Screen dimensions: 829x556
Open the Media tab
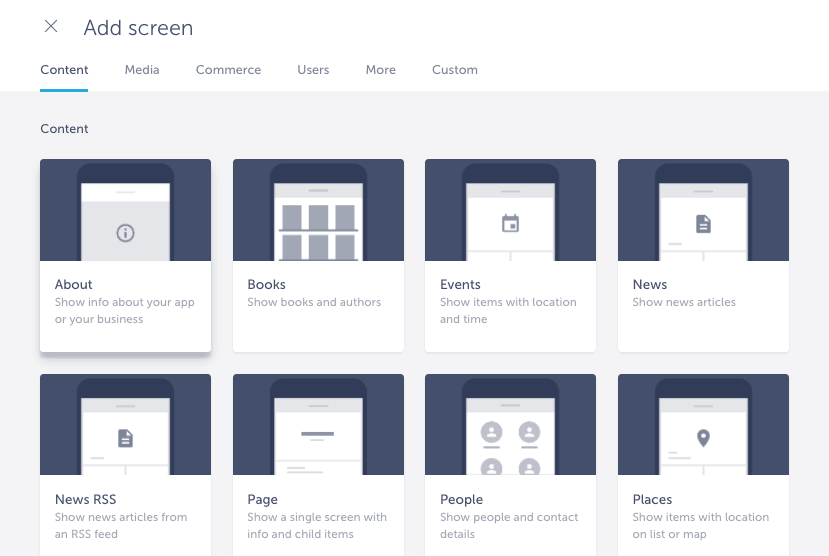[x=142, y=70]
